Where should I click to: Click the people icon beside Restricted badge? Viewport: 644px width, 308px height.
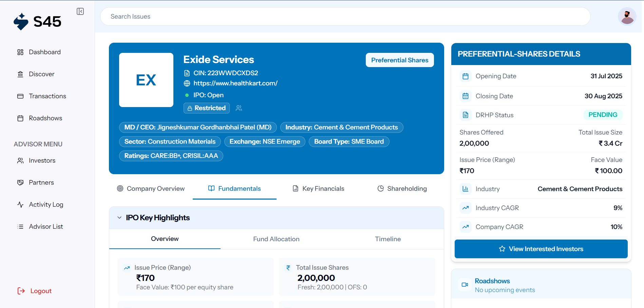pyautogui.click(x=239, y=108)
